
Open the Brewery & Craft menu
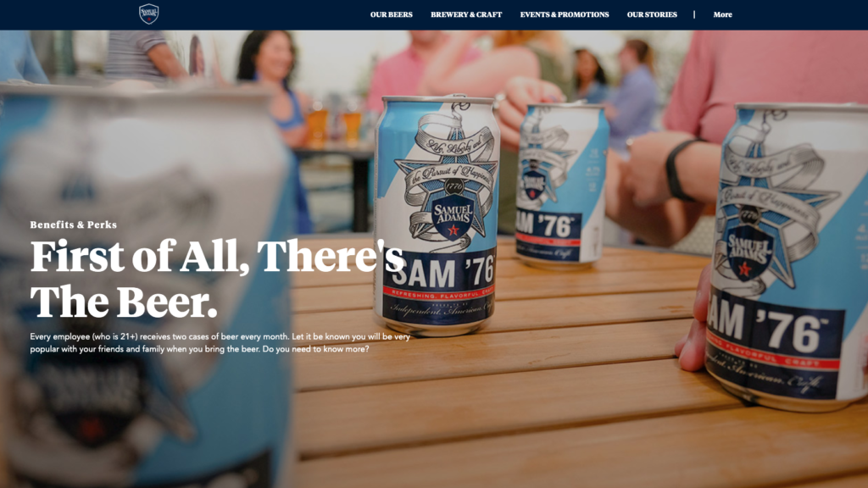point(466,14)
